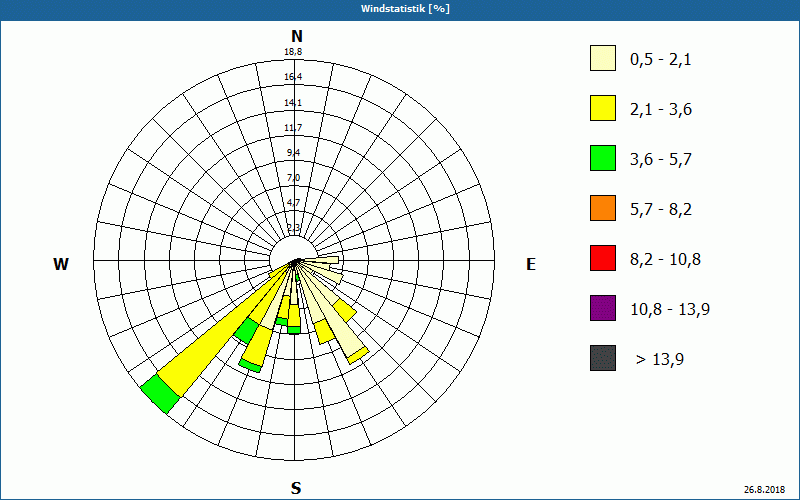Click the Windstatistik [%] title
800x500 pixels.
[405, 9]
